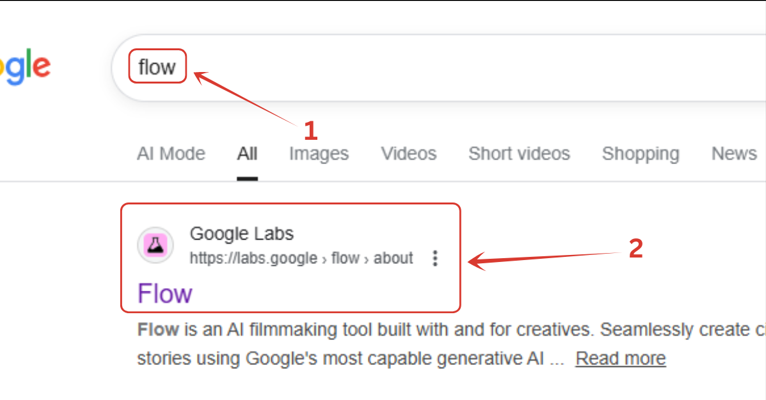Open the Images tab
This screenshot has height=400, width=766.
[x=319, y=153]
